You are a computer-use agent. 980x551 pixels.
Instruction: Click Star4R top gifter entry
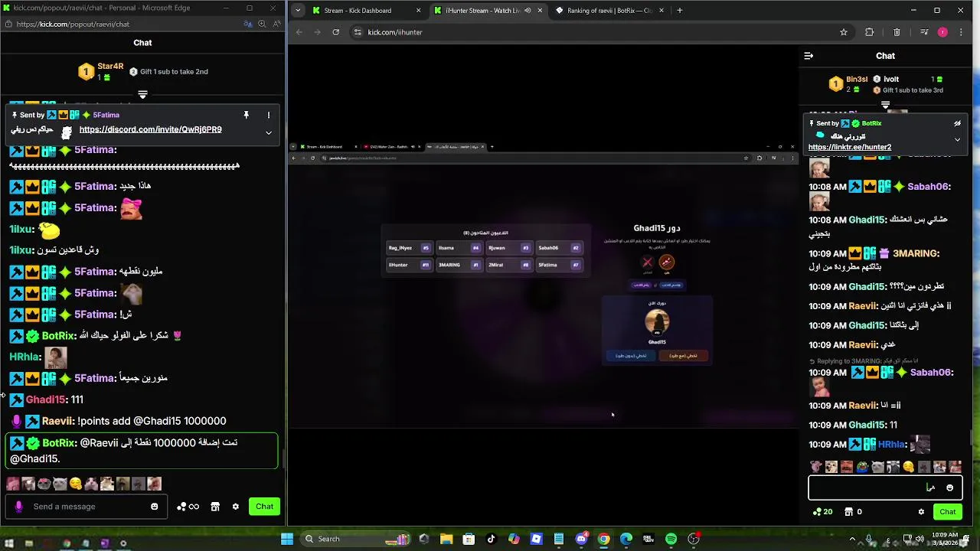[102, 72]
